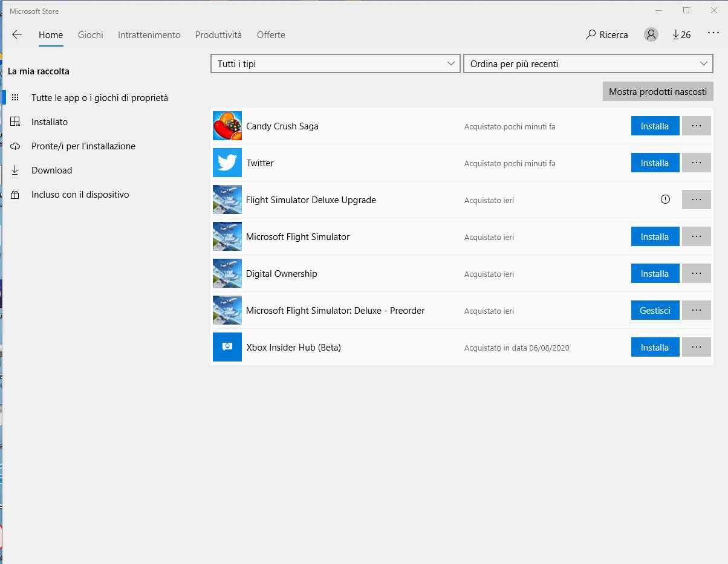
Task: Click the Twitter bird app icon
Action: pos(227,163)
